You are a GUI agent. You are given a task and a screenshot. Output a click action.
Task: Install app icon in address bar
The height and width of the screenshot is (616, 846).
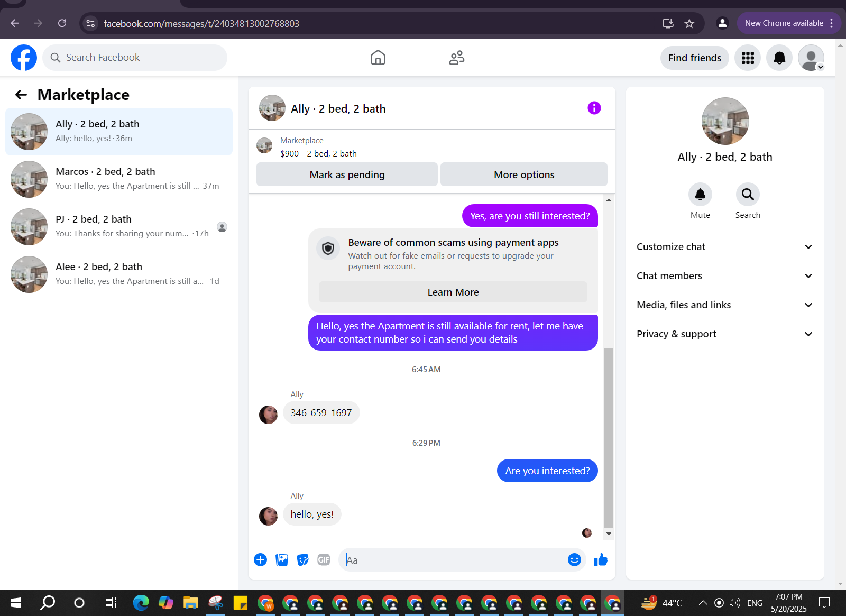point(668,23)
